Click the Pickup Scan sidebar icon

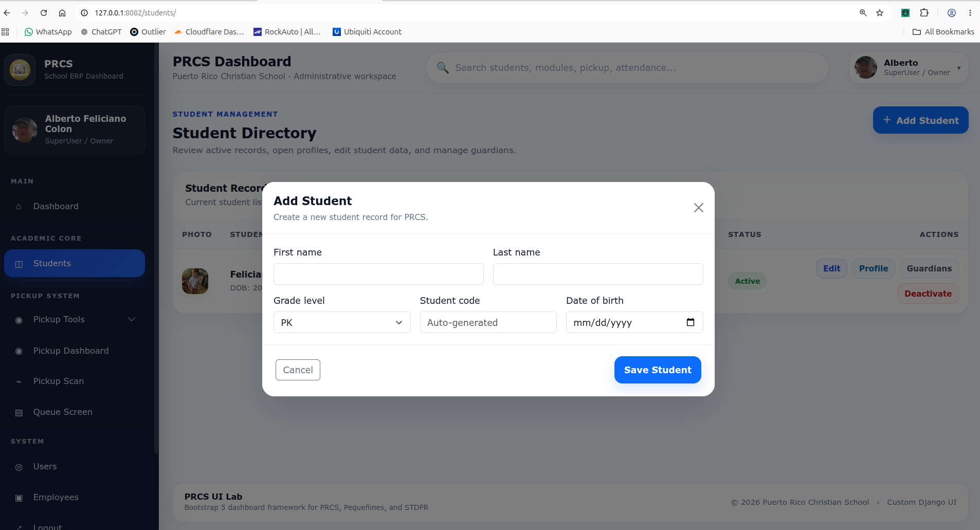click(x=19, y=381)
